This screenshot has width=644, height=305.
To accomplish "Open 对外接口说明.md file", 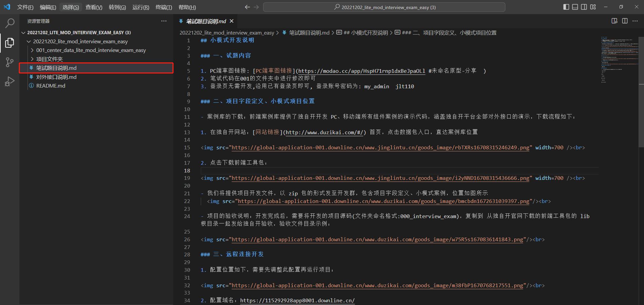I will point(56,77).
